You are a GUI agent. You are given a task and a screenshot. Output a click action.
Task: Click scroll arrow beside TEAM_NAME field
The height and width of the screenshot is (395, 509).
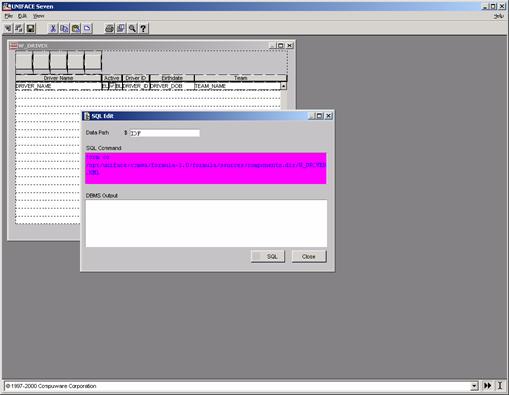pos(283,86)
